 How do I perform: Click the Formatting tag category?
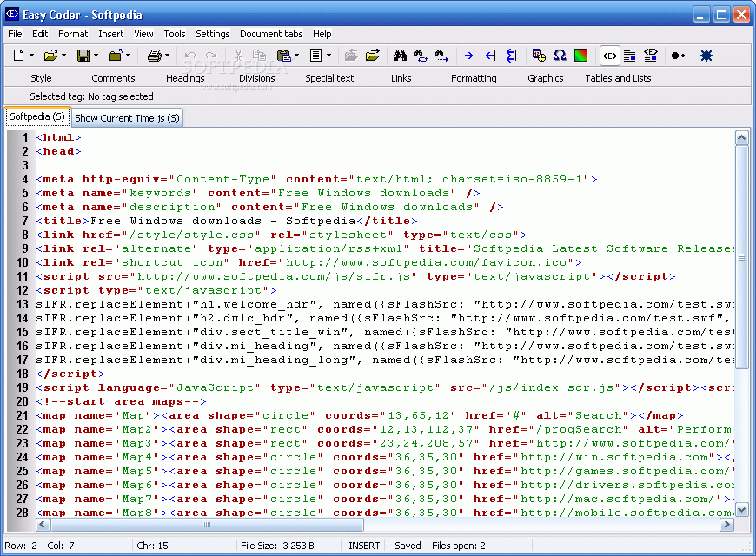tap(474, 78)
